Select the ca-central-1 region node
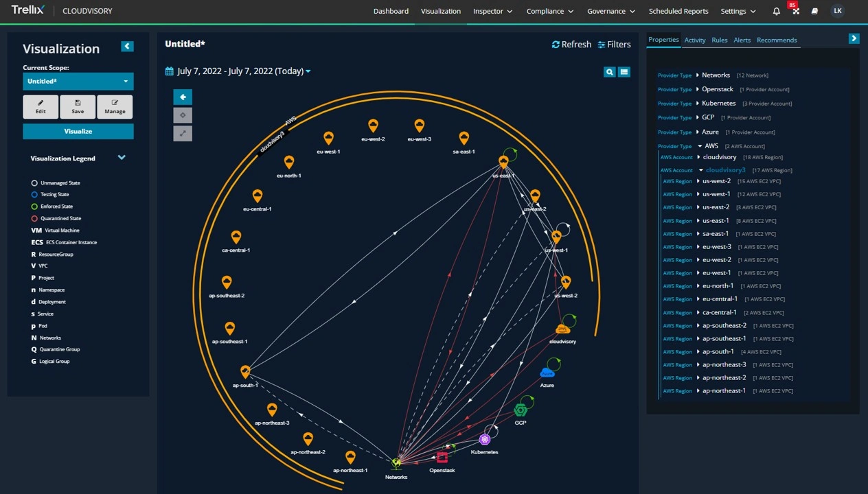Image resolution: width=868 pixels, height=494 pixels. pos(236,237)
